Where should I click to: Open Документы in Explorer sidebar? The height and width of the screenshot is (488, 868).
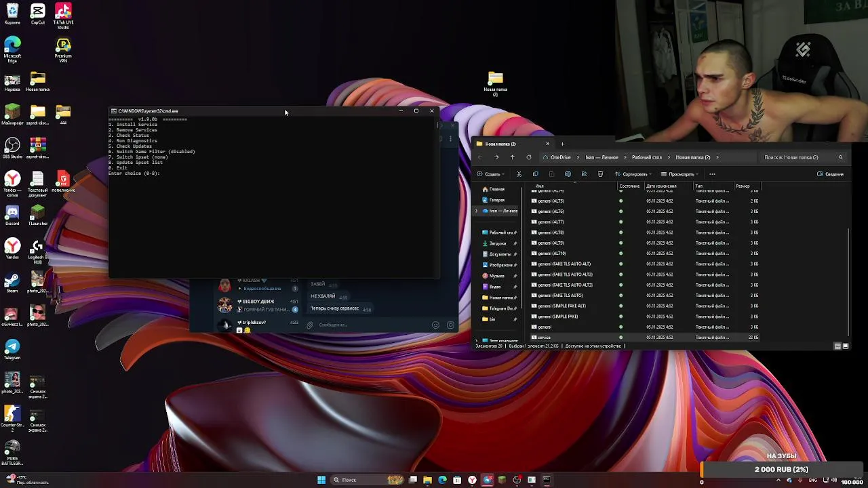(x=499, y=254)
